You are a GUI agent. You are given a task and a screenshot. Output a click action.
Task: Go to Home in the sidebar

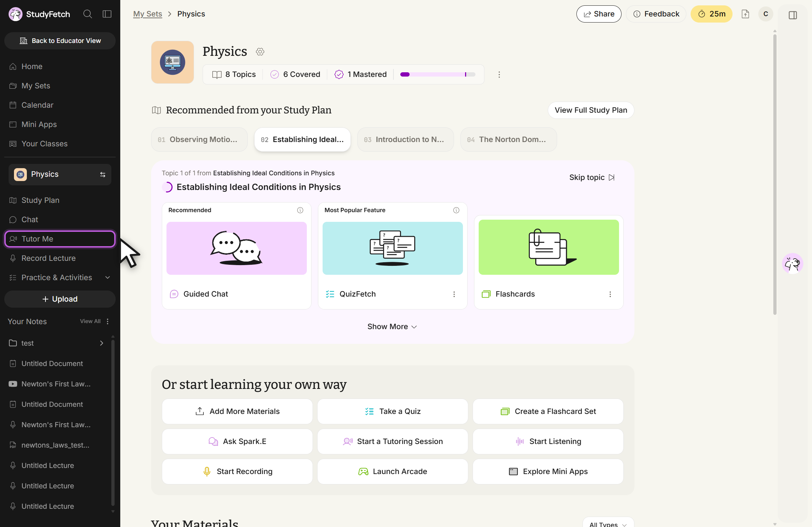click(x=60, y=67)
